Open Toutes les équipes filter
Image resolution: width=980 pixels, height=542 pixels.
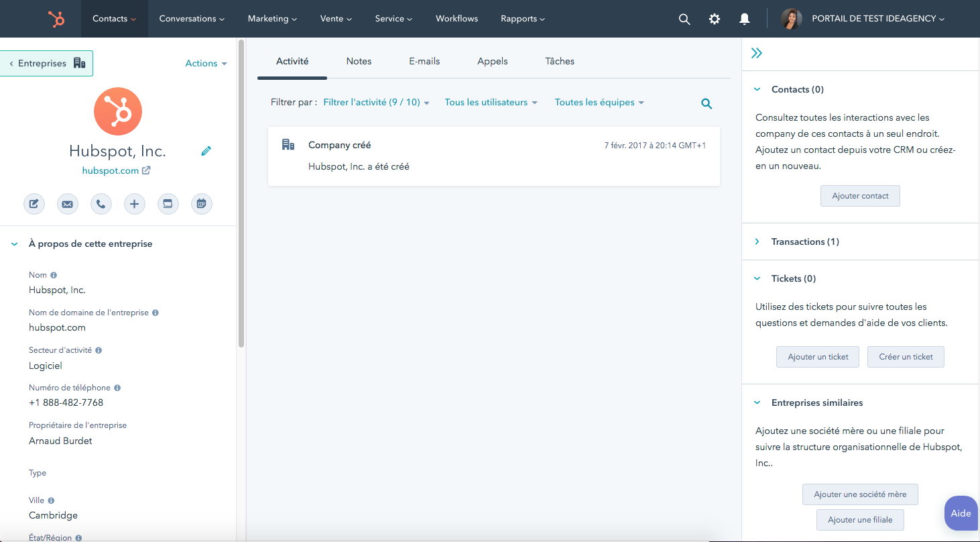click(x=599, y=103)
